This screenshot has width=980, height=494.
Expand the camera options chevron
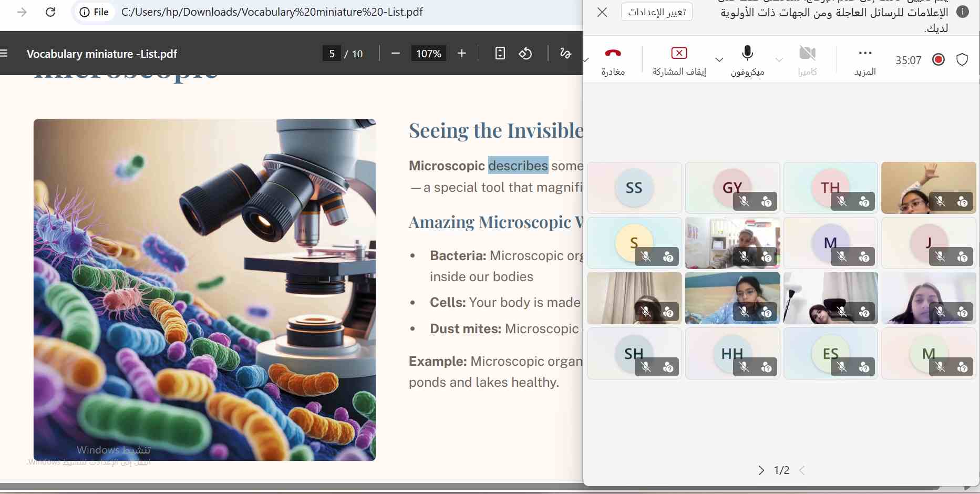click(x=779, y=60)
